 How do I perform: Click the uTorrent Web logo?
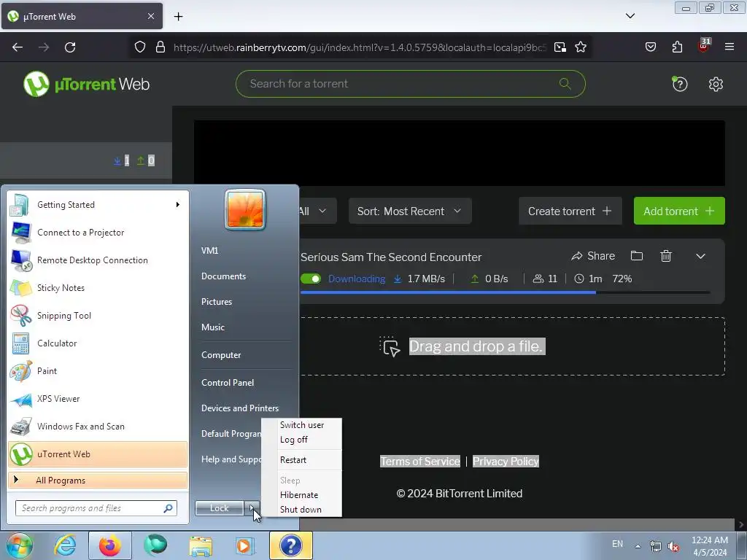tap(86, 85)
